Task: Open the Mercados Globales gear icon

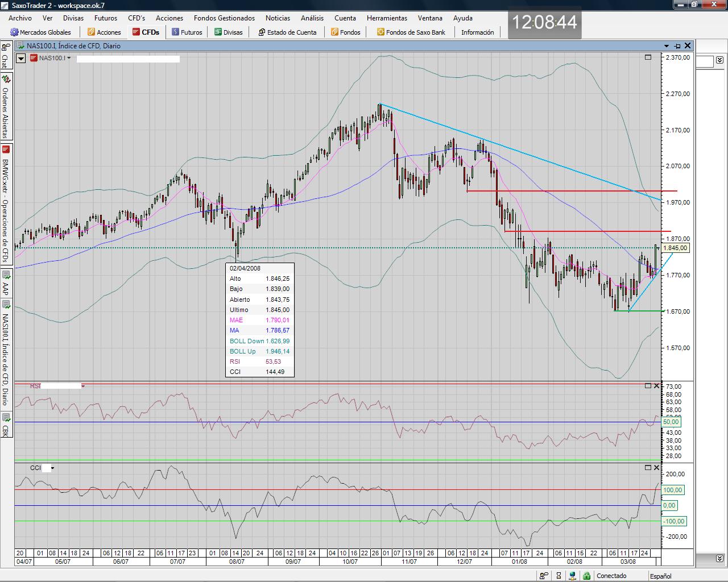Action: [x=14, y=32]
